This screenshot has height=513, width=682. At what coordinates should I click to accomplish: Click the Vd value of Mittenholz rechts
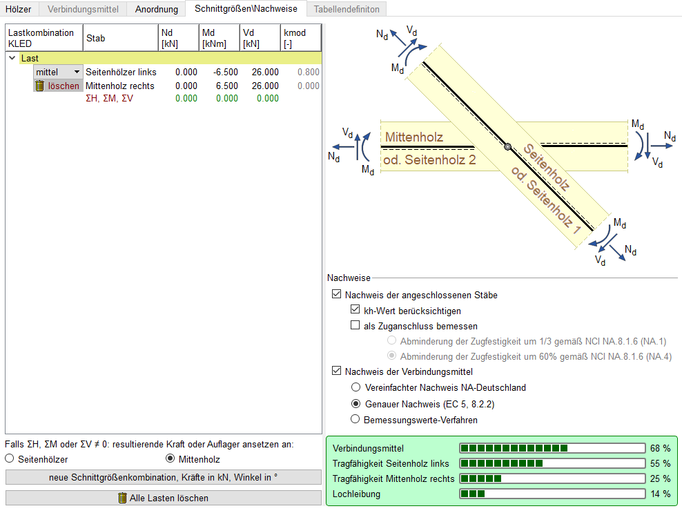click(x=264, y=86)
